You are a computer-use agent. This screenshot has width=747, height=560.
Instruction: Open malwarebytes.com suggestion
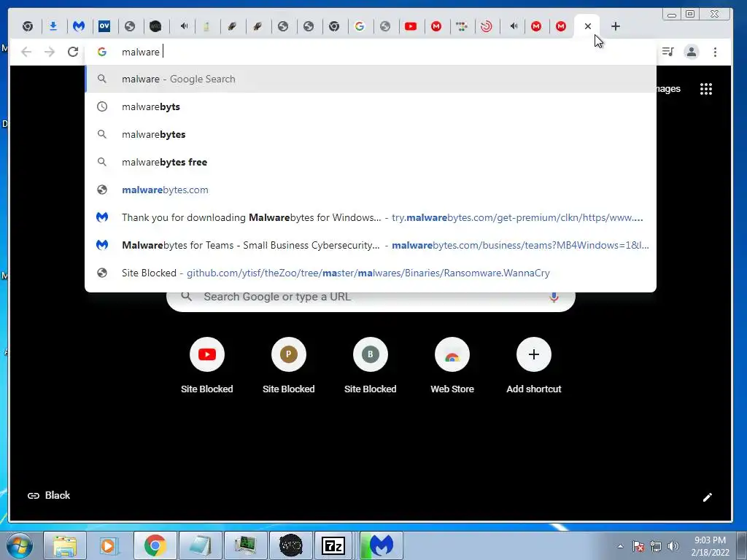(x=371, y=190)
